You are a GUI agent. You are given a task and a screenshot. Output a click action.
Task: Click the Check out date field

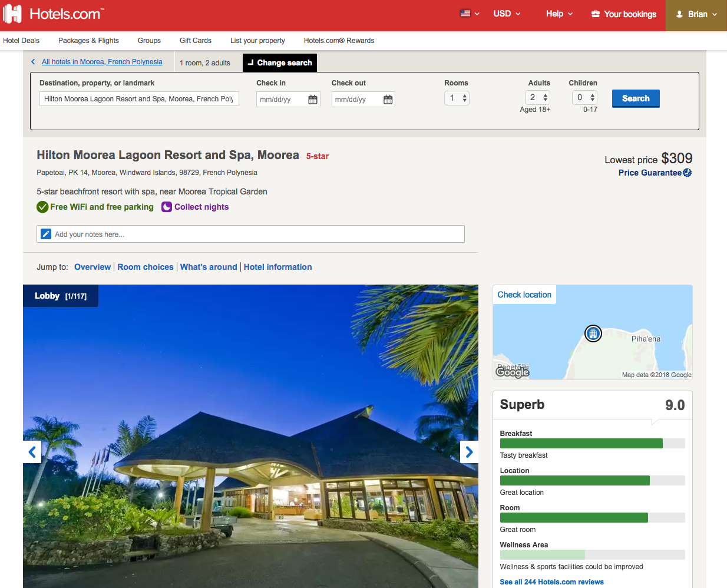coord(363,100)
